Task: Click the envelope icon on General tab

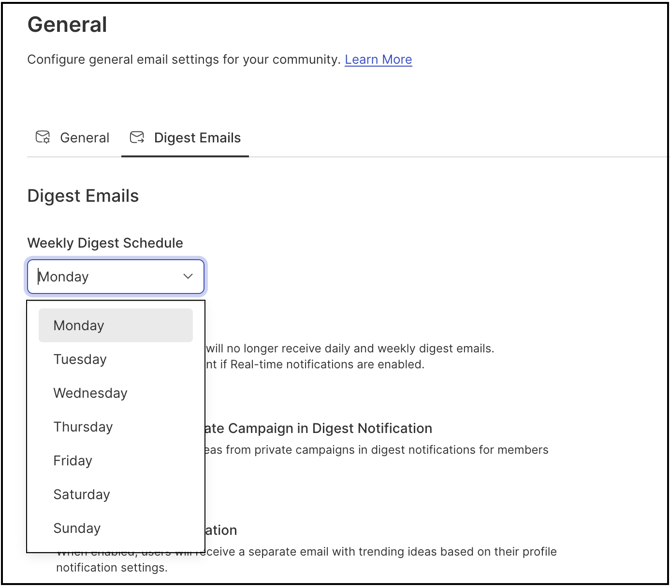Action: (x=43, y=138)
